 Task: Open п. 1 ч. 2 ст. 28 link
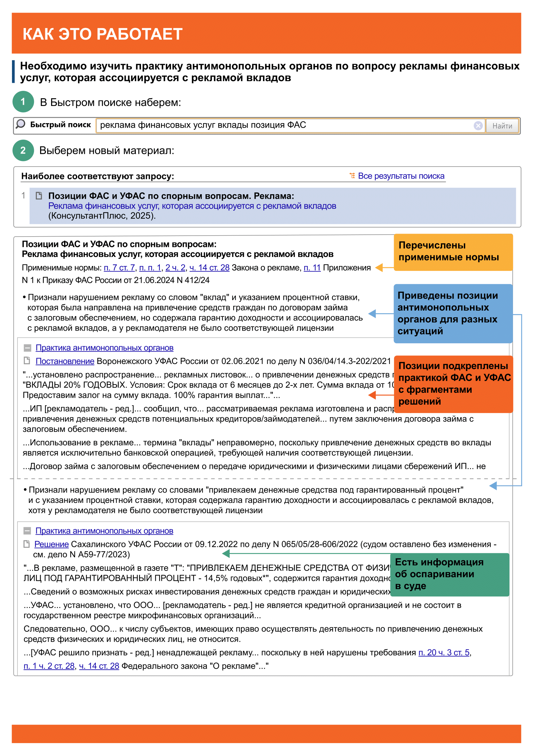point(49,666)
